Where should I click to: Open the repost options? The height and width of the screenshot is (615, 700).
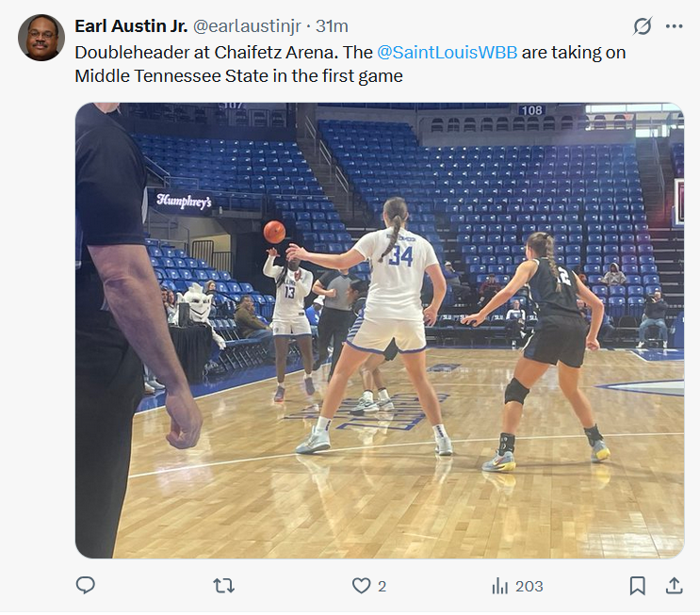[223, 586]
